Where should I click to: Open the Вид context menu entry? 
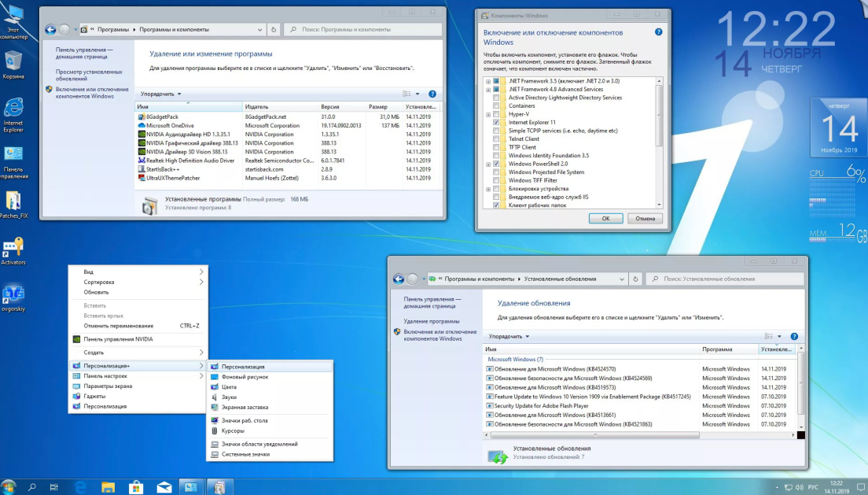coord(138,272)
